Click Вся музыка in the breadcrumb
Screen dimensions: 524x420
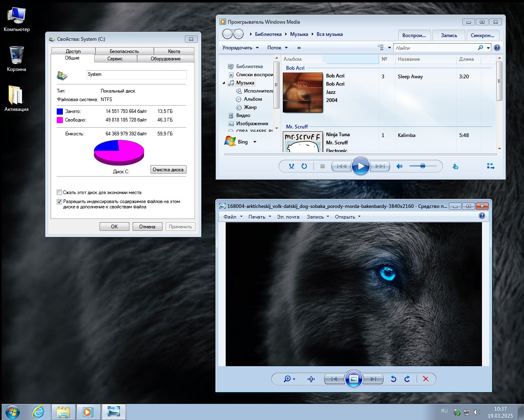click(x=329, y=34)
